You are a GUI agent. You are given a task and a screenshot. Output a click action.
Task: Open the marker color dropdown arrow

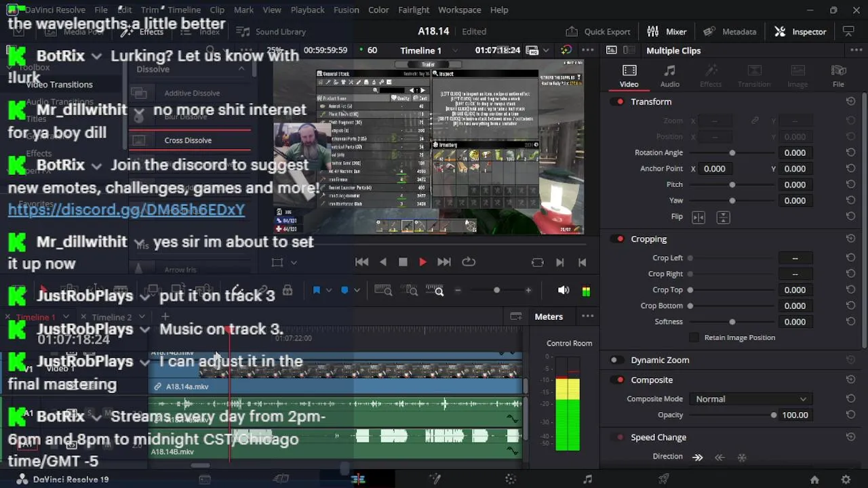357,290
